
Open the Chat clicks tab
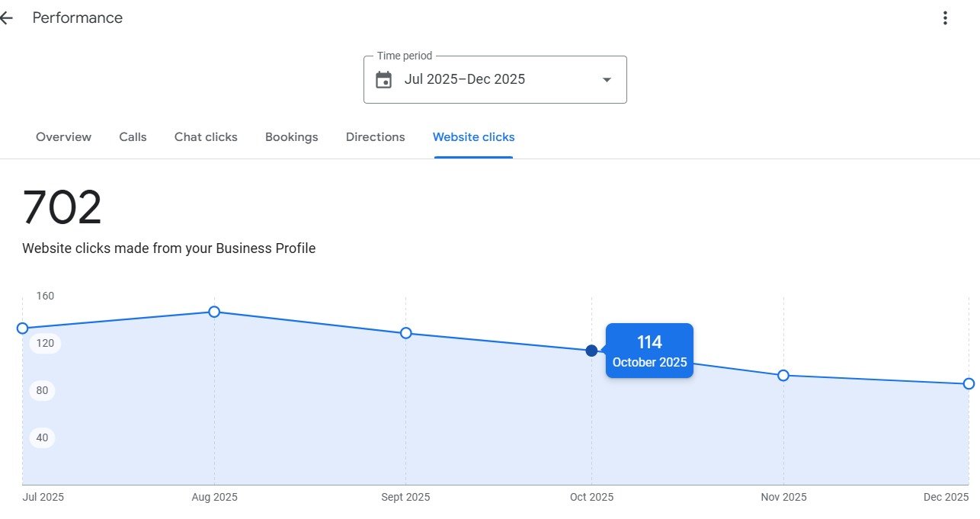click(206, 137)
